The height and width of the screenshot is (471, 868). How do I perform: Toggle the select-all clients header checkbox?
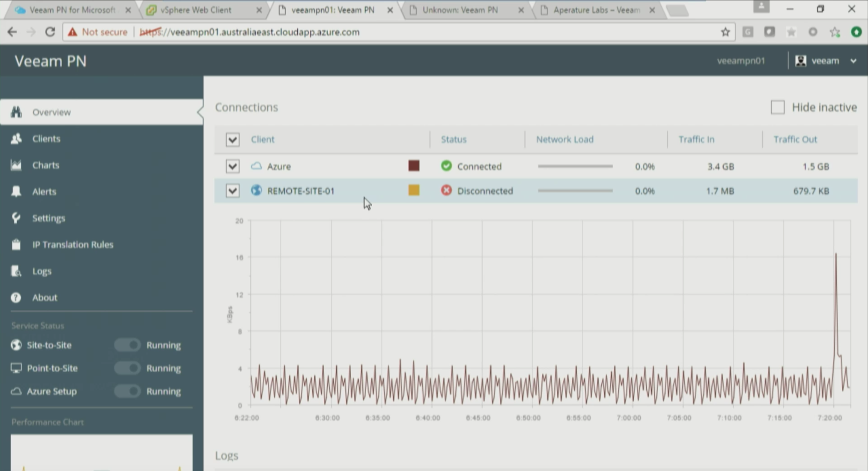(232, 139)
